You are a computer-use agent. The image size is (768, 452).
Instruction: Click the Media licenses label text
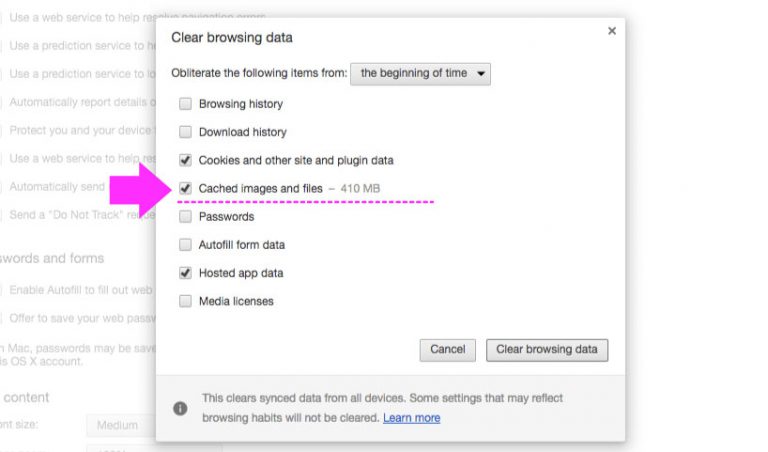coord(235,301)
